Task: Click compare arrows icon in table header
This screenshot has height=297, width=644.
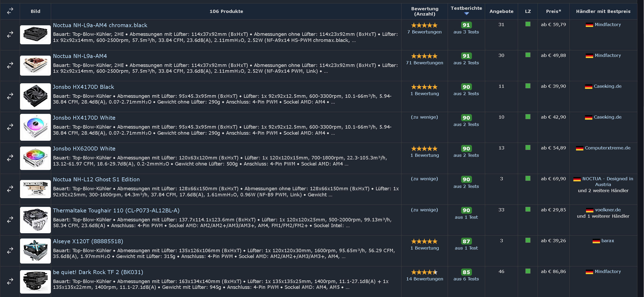Action: click(x=10, y=11)
